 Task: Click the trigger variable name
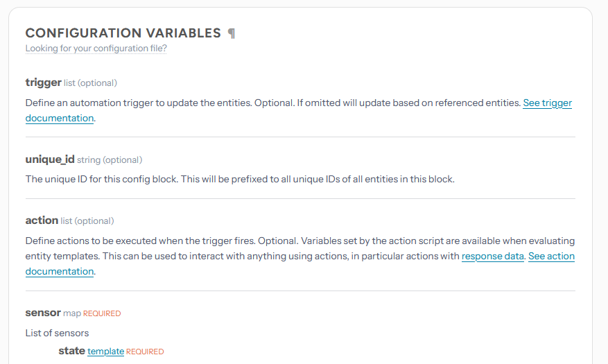click(44, 83)
